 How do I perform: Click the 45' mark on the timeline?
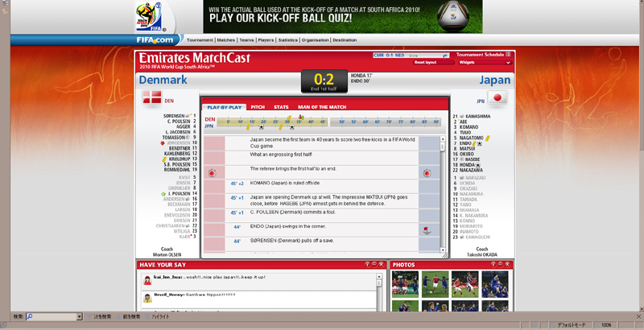tap(323, 122)
